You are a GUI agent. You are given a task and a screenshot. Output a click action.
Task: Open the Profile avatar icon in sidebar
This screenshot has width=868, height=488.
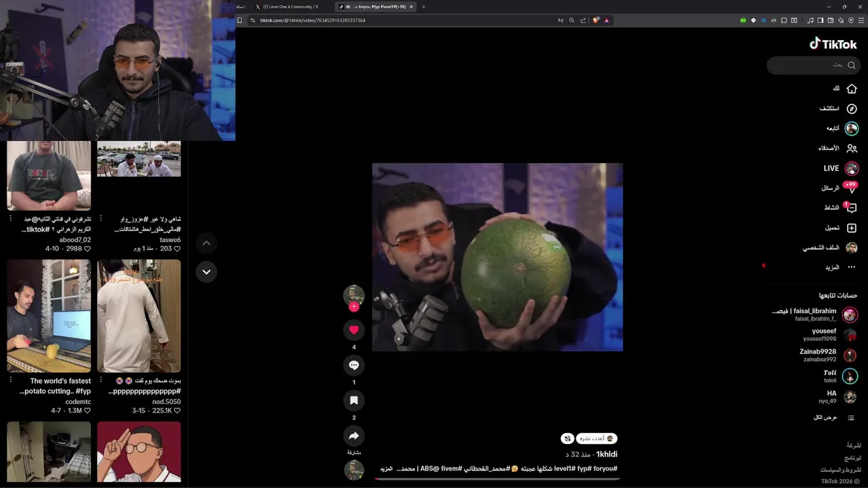pyautogui.click(x=852, y=248)
